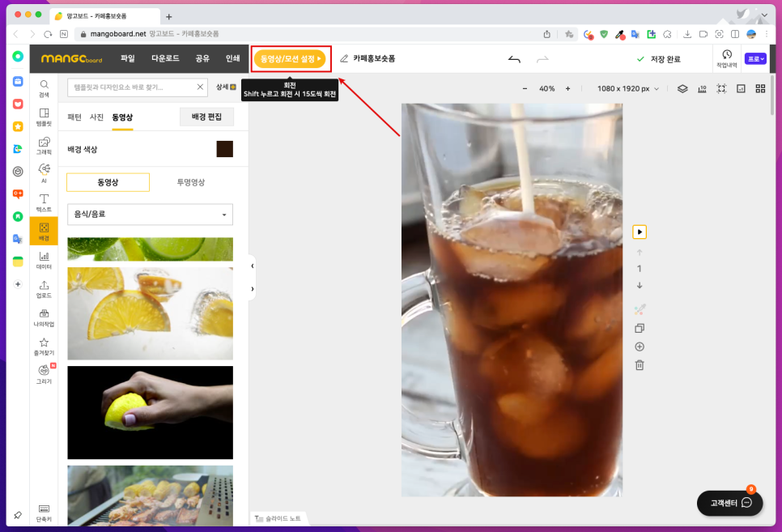Switch to the 패턴 pattern tab
782x532 pixels.
tap(74, 117)
